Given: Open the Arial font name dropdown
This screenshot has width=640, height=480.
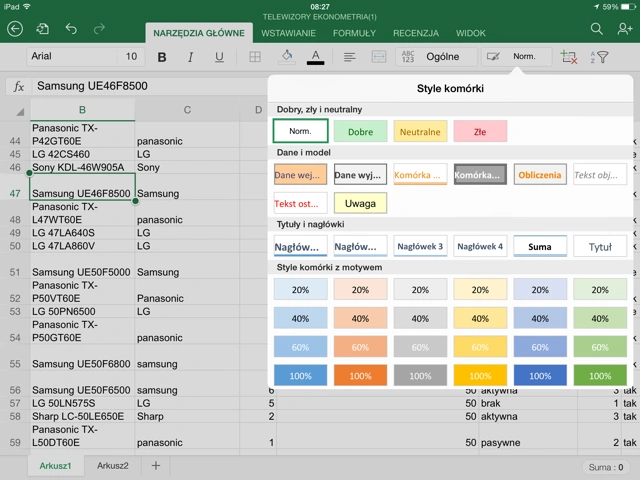Looking at the screenshot, I should 72,56.
